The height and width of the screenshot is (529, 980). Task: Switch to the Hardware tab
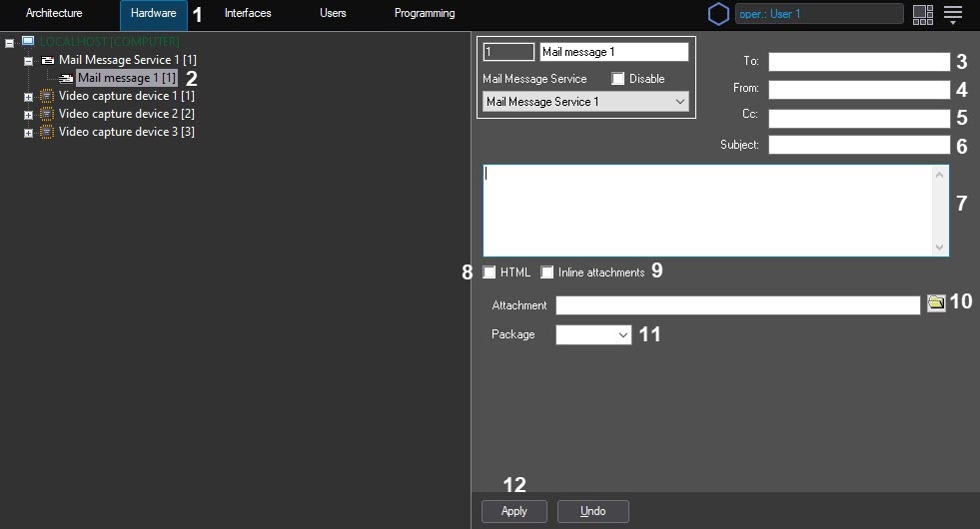153,14
